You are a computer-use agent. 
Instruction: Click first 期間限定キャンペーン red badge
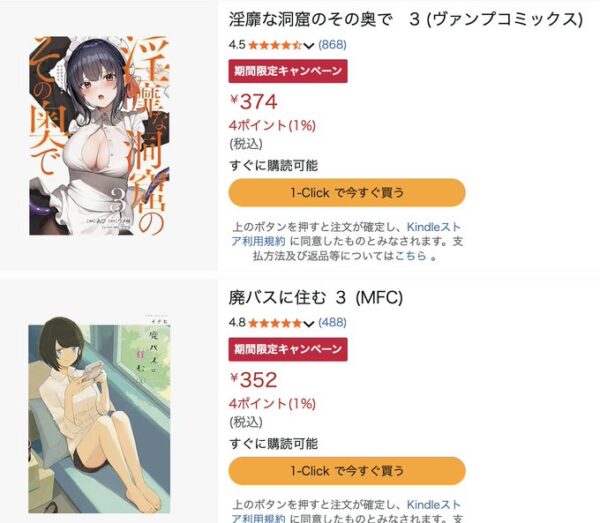point(288,71)
